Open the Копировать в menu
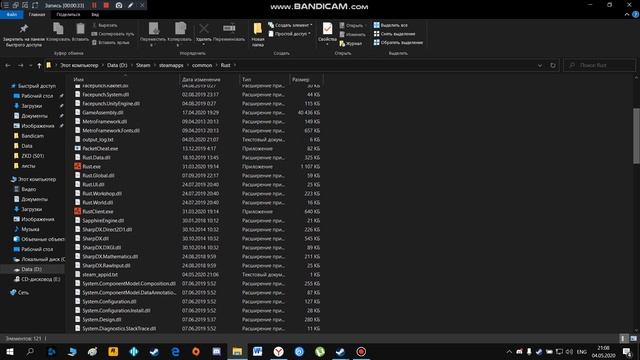This screenshot has height=360, width=640. [x=180, y=35]
